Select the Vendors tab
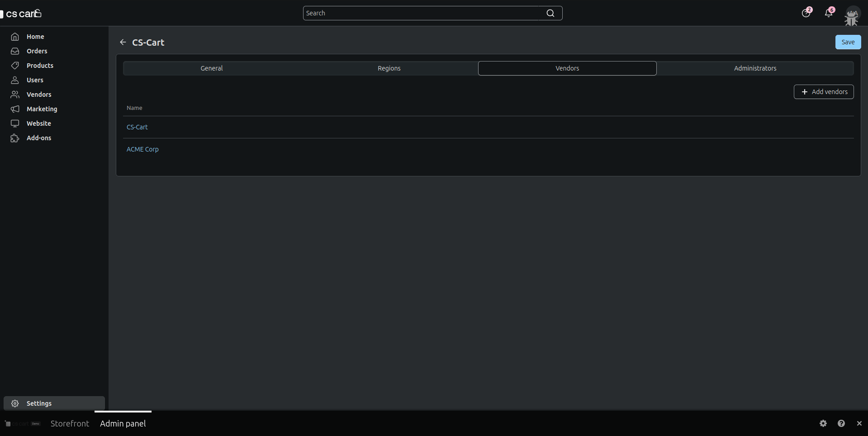This screenshot has height=436, width=868. click(567, 68)
